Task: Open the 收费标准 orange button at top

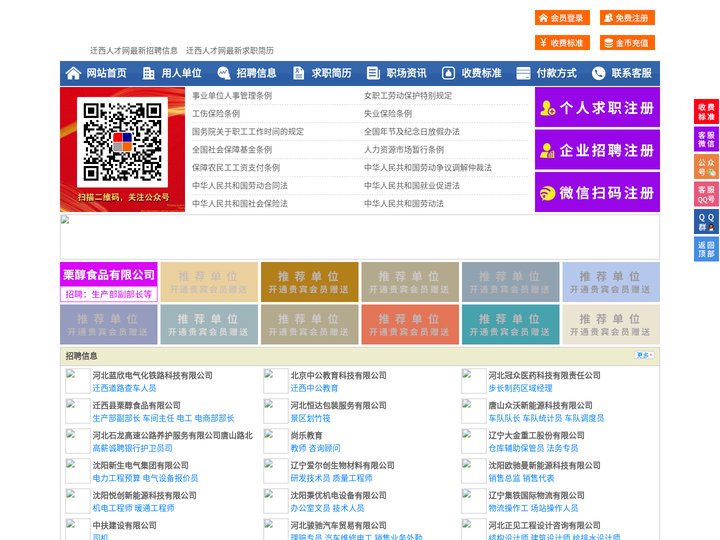Action: [562, 43]
